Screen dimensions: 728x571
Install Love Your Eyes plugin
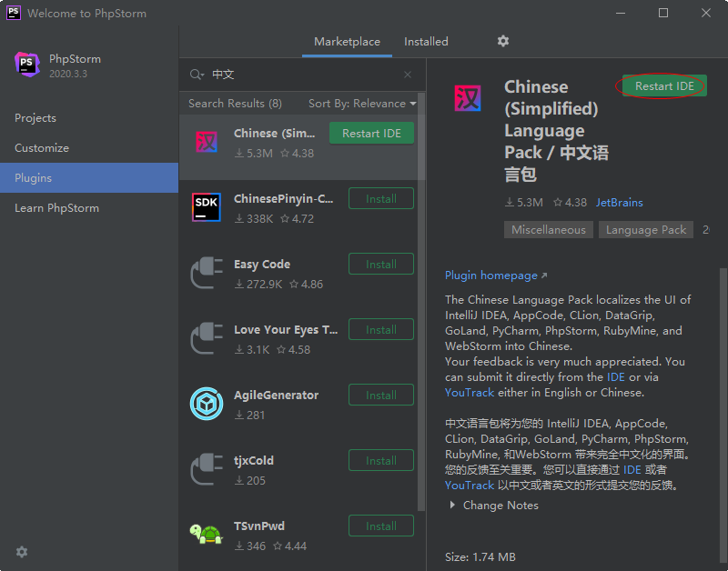(381, 329)
